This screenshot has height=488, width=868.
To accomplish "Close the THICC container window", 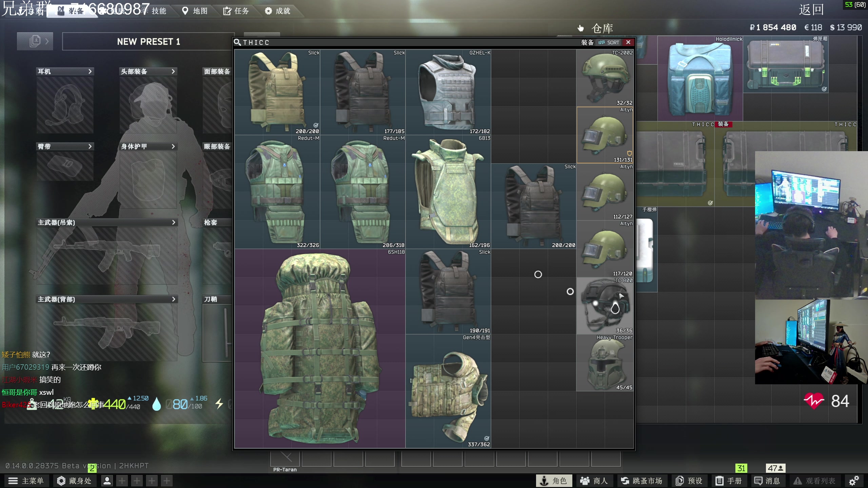I will [628, 42].
